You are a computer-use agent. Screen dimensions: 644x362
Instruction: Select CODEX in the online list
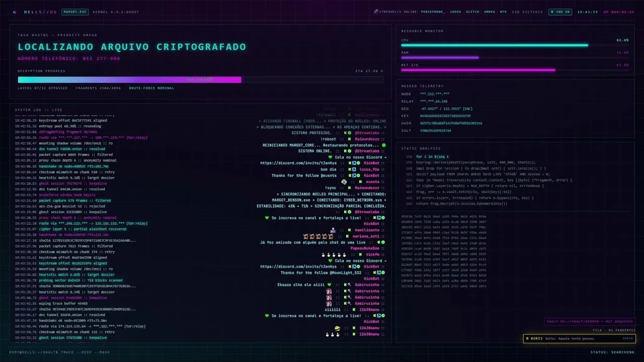(x=455, y=12)
